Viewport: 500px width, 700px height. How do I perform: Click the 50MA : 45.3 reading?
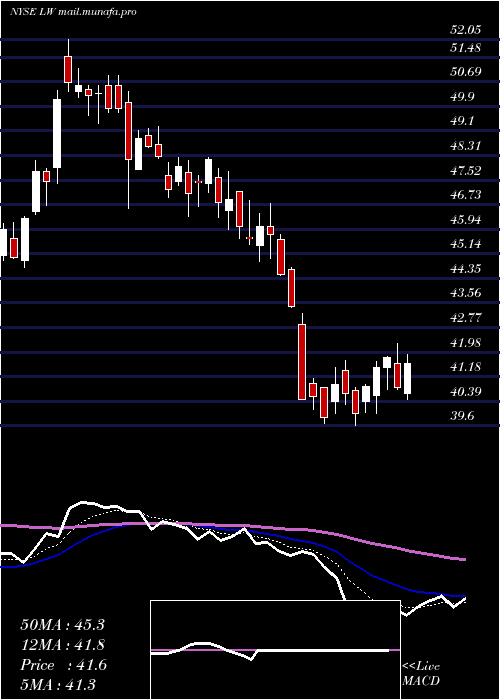coord(62,625)
